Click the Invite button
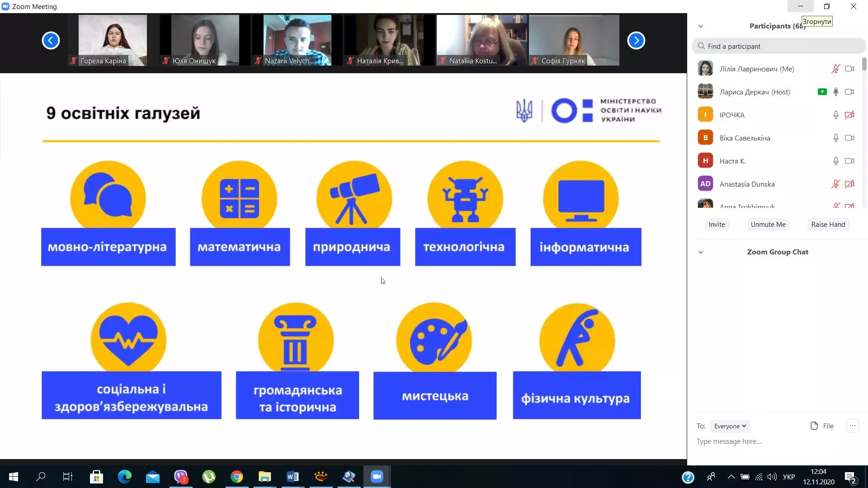 717,224
